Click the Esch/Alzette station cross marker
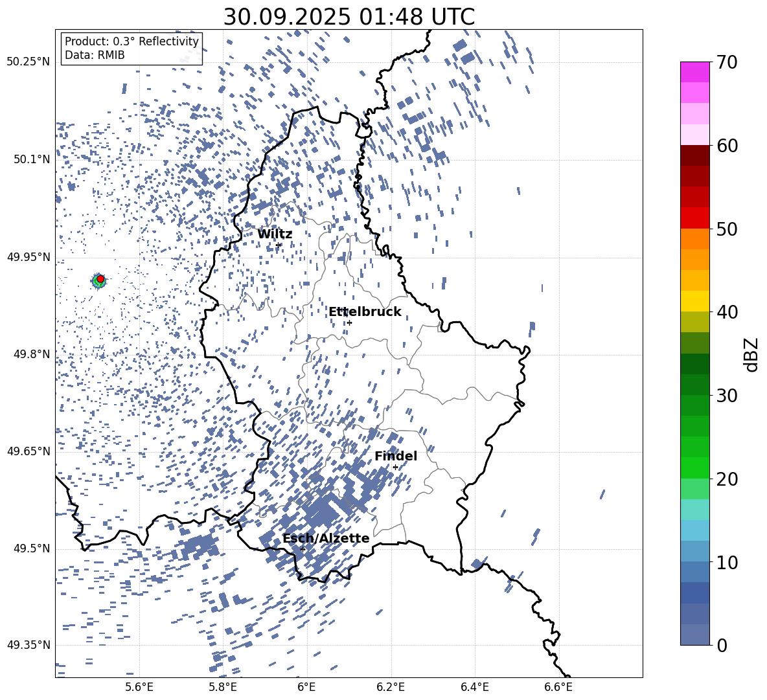Viewport: 767px width, 700px height. point(303,549)
